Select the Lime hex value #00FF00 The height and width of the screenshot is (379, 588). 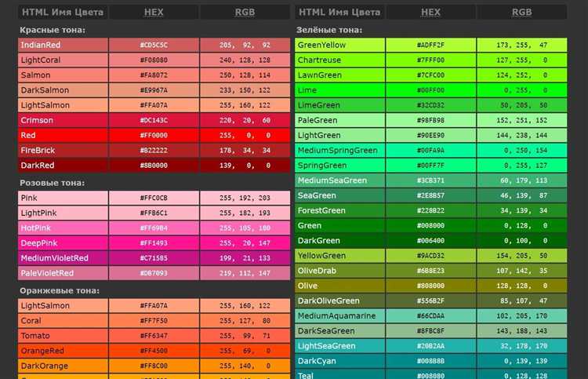tap(431, 90)
